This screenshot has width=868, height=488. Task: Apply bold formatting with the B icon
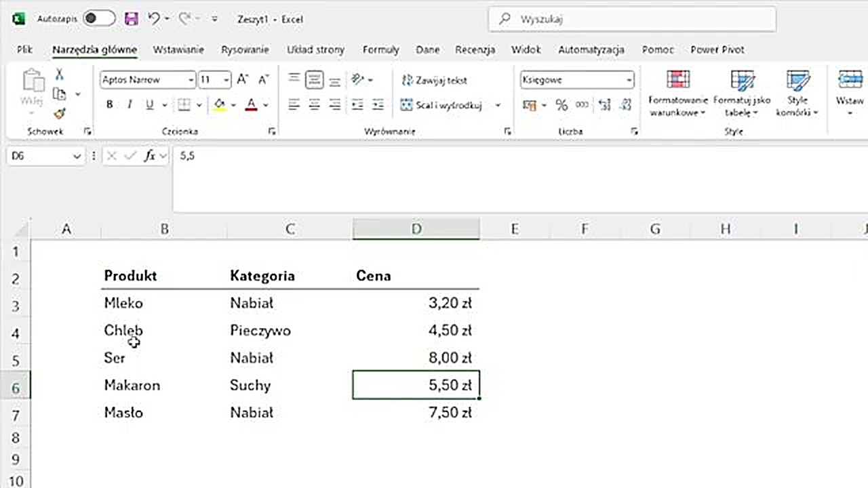[x=108, y=104]
